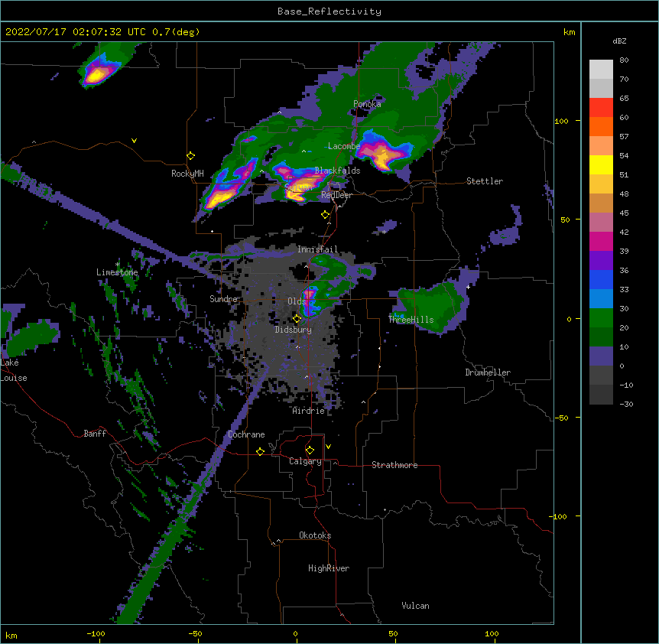Click the Cochrane town label
Image resolution: width=659 pixels, height=644 pixels.
[246, 434]
